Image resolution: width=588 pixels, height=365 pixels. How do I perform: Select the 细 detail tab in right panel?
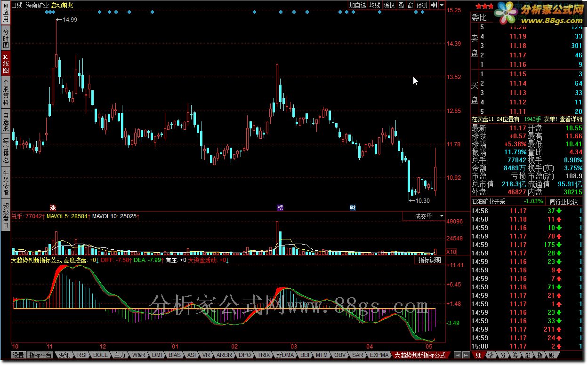click(478, 355)
